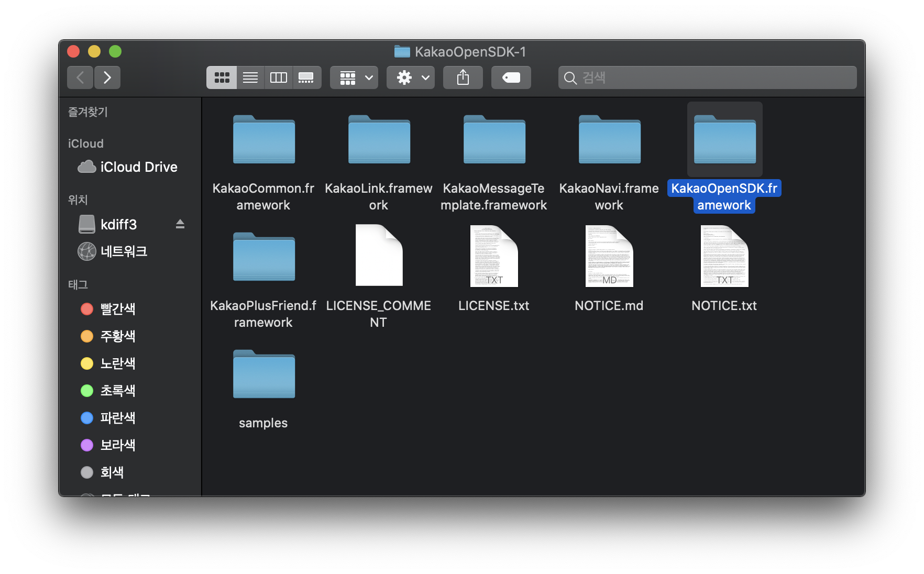Image resolution: width=924 pixels, height=574 pixels.
Task: Select the KakaoMessageTemplate.framework folder icon
Action: click(x=494, y=139)
